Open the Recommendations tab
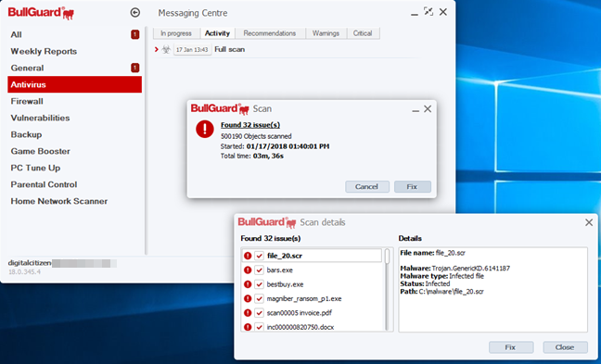 coord(270,33)
